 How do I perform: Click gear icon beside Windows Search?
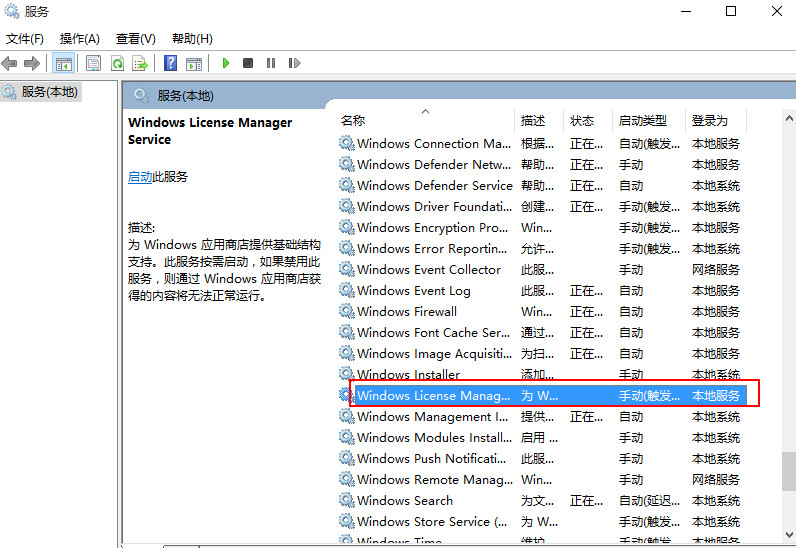click(x=347, y=500)
